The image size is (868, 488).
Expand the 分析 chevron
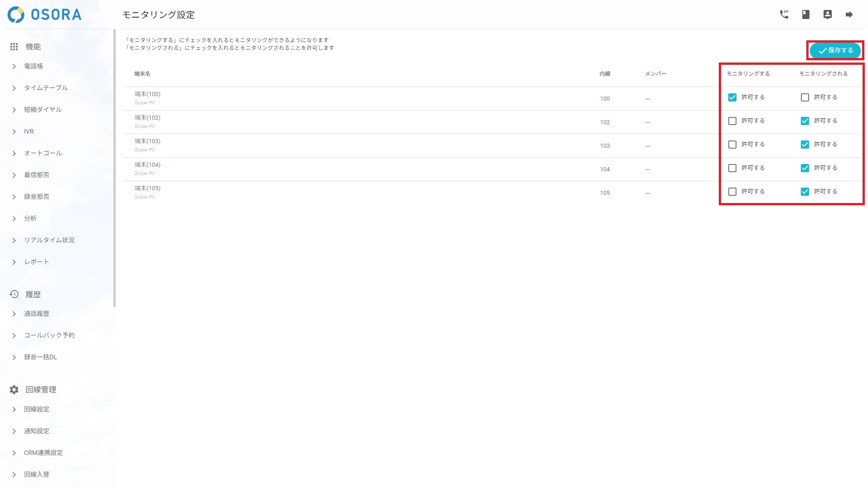pos(14,218)
